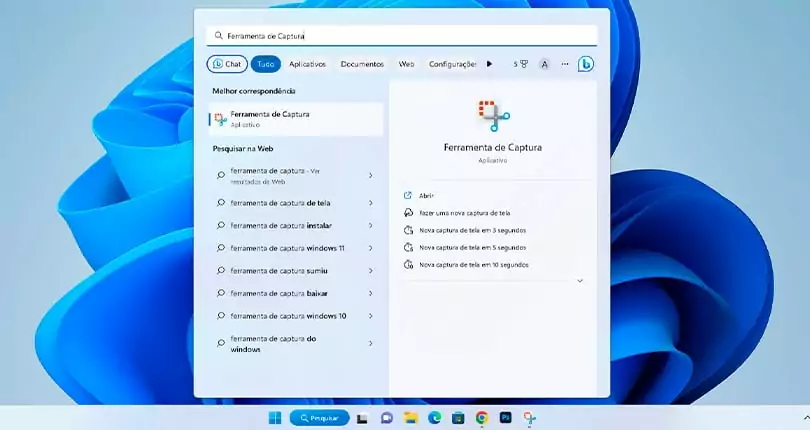Open suggestion ferramenta de captura de tela
Image resolution: width=810 pixels, height=430 pixels.
click(296, 203)
